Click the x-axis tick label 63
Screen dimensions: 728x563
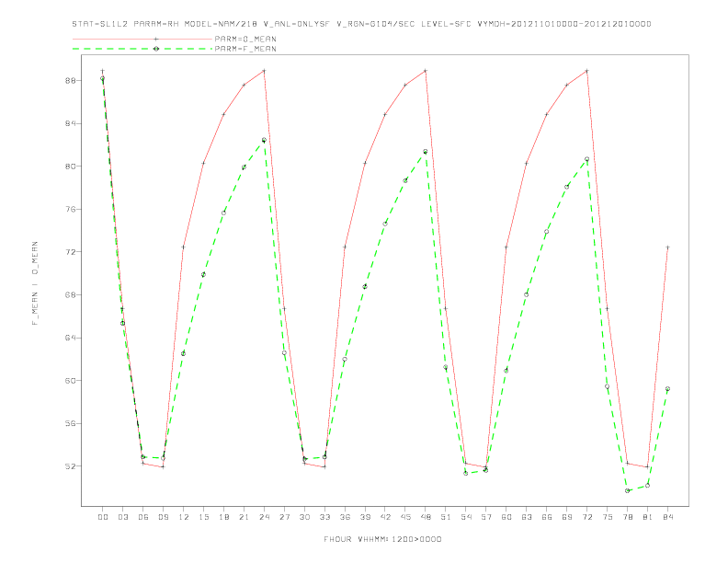pos(527,517)
